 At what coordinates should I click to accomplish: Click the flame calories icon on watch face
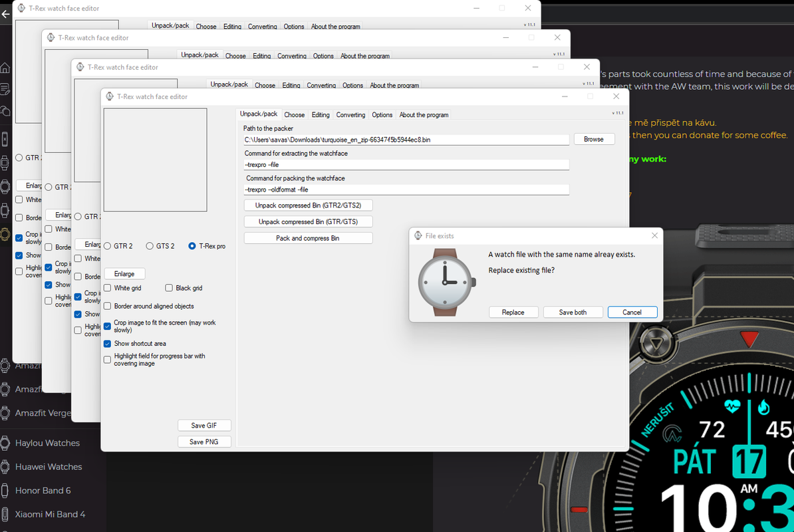pyautogui.click(x=763, y=406)
